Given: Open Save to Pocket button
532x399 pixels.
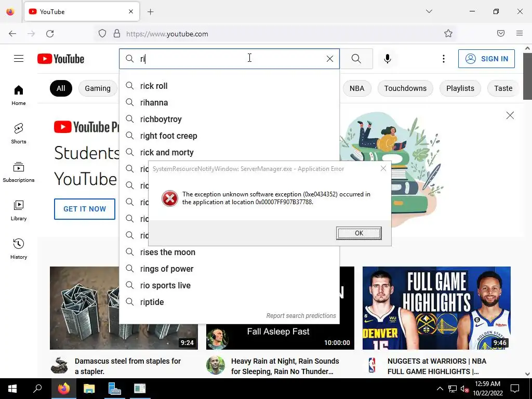Looking at the screenshot, I should tap(501, 33).
